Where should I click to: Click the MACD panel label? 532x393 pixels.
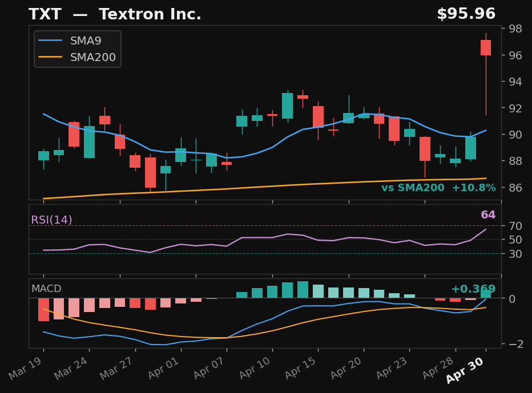point(46,289)
